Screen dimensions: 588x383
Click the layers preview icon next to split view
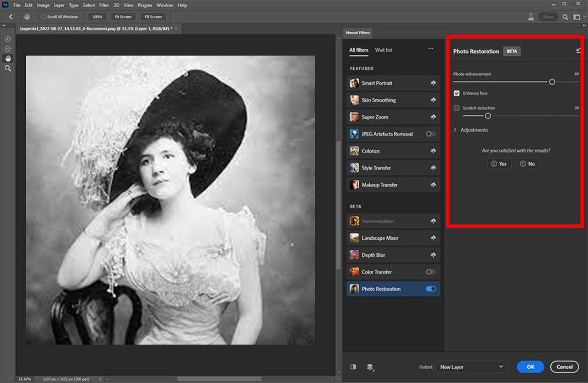point(370,366)
